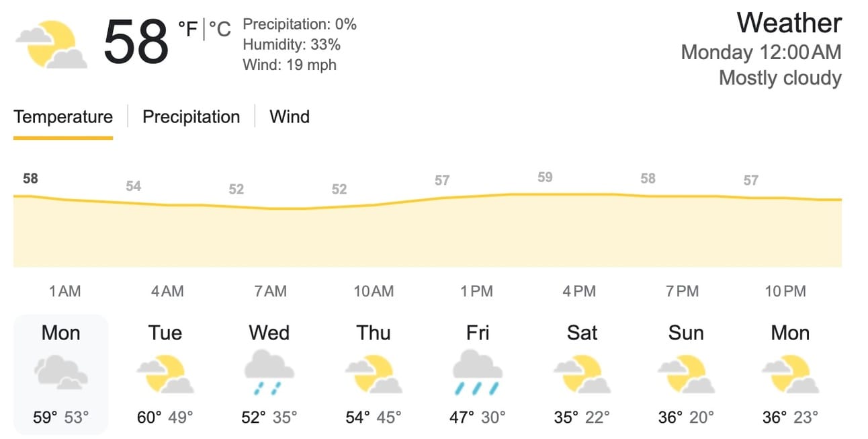Choose Wednesday's rain showers icon

[x=269, y=374]
